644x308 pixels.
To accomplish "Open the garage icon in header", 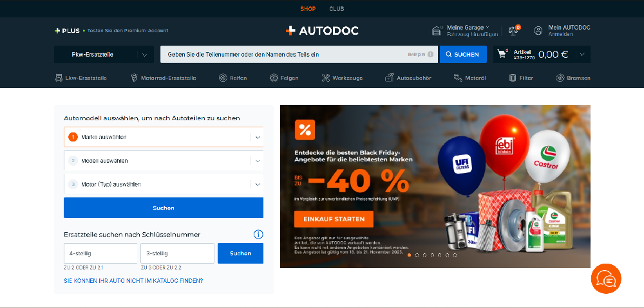I will pyautogui.click(x=436, y=31).
